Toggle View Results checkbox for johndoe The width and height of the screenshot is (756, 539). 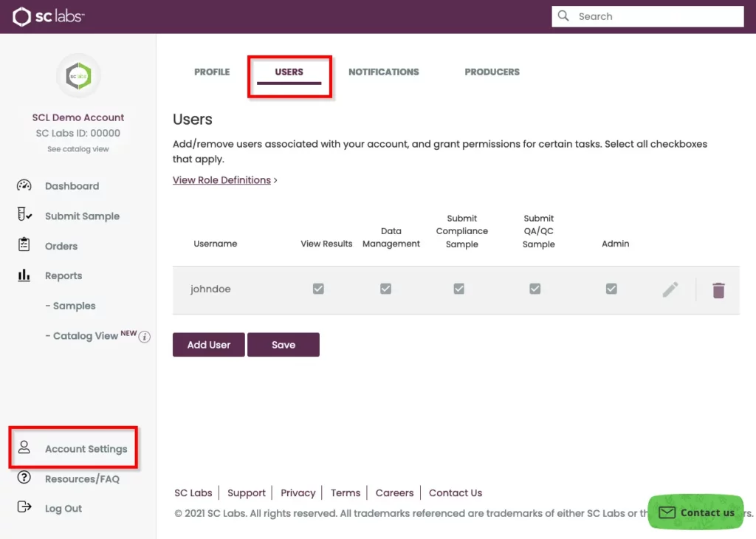[x=318, y=289]
